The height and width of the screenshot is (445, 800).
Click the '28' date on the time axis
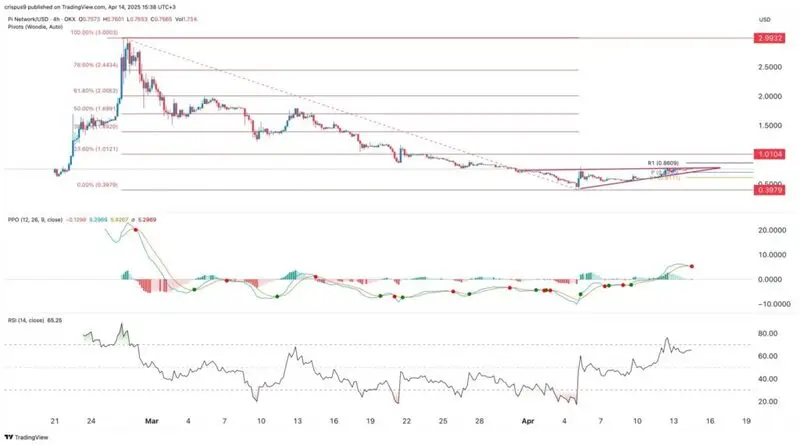pos(479,421)
